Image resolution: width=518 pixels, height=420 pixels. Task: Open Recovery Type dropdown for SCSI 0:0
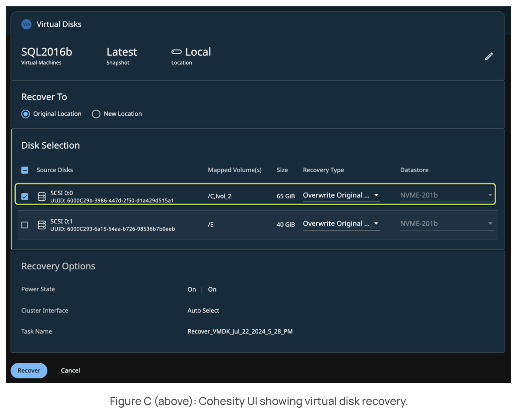[x=341, y=195]
